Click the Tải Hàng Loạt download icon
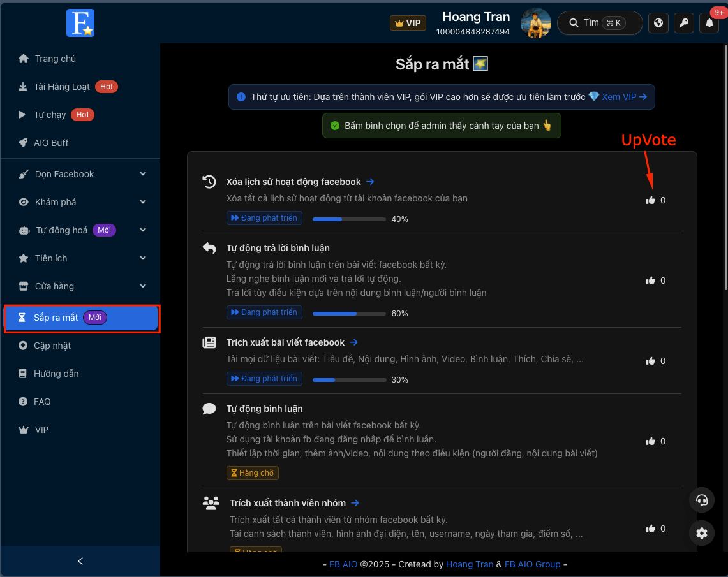Viewport: 728px width, 577px height. 23,87
